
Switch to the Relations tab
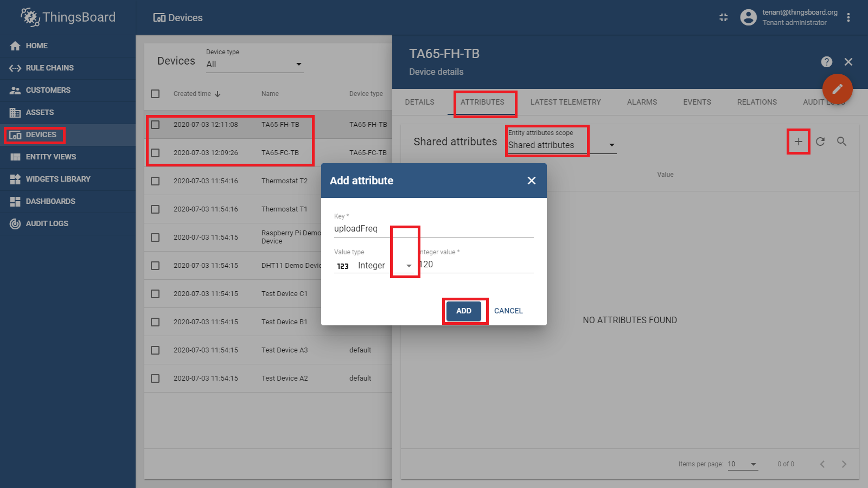click(757, 102)
